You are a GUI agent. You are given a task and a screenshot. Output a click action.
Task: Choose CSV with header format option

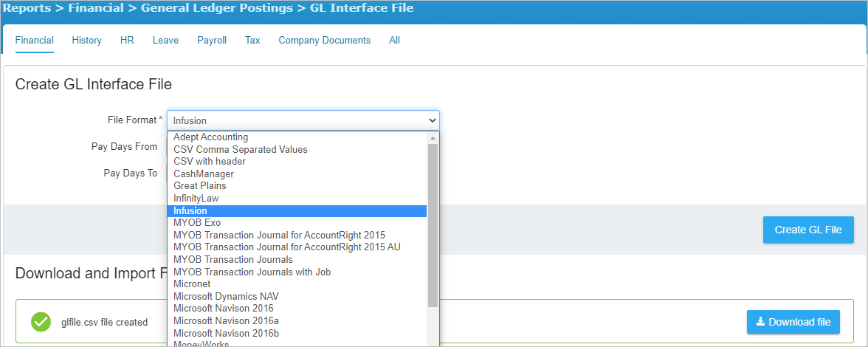pyautogui.click(x=297, y=162)
